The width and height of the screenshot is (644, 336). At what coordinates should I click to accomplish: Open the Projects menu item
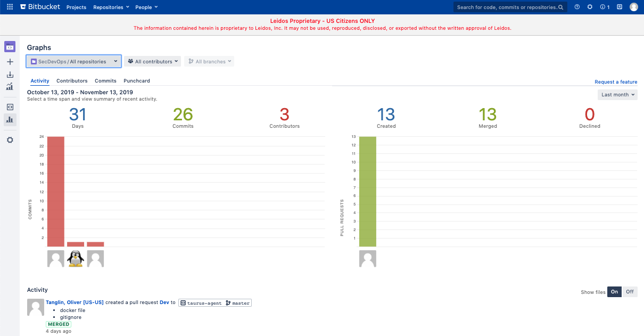[x=77, y=7]
